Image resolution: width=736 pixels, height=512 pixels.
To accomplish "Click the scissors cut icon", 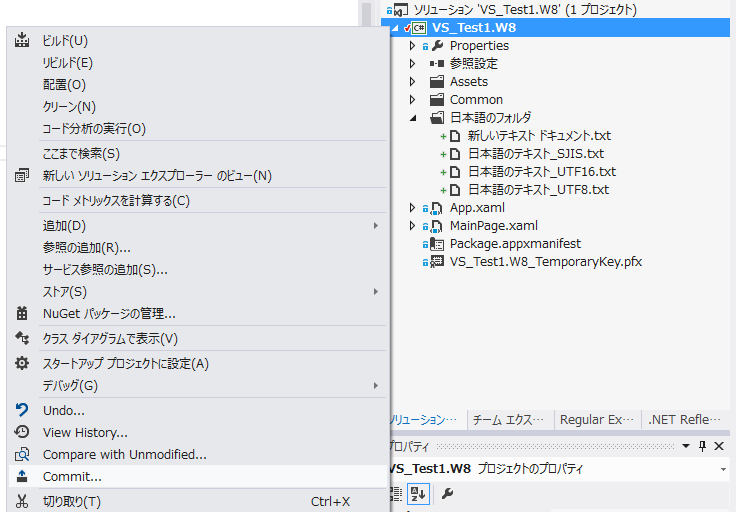I will click(x=22, y=501).
